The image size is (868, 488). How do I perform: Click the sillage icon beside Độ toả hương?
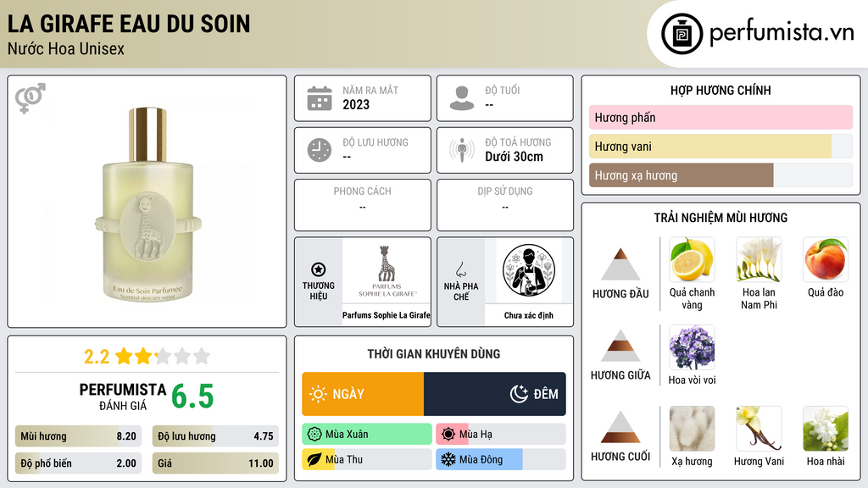click(462, 150)
